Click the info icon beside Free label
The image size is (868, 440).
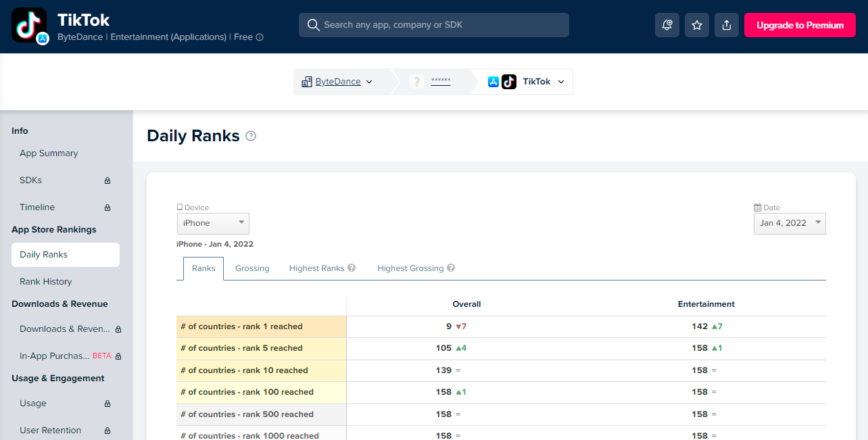coord(260,38)
